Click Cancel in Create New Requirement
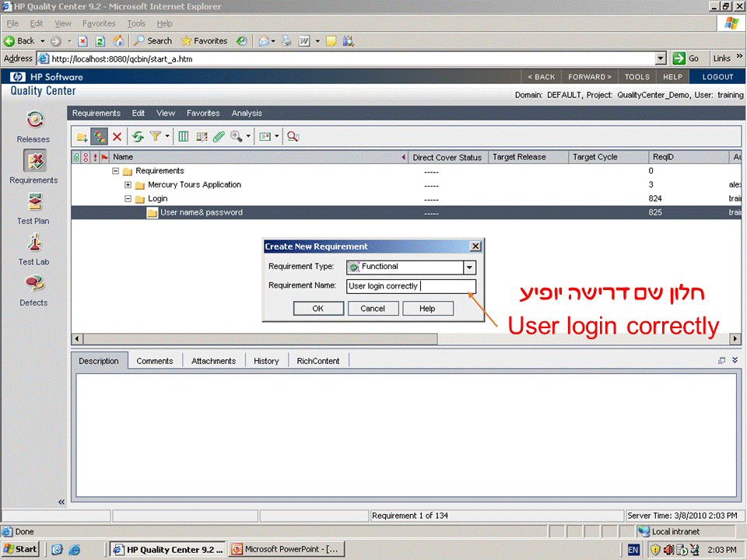The width and height of the screenshot is (747, 560). (x=373, y=309)
